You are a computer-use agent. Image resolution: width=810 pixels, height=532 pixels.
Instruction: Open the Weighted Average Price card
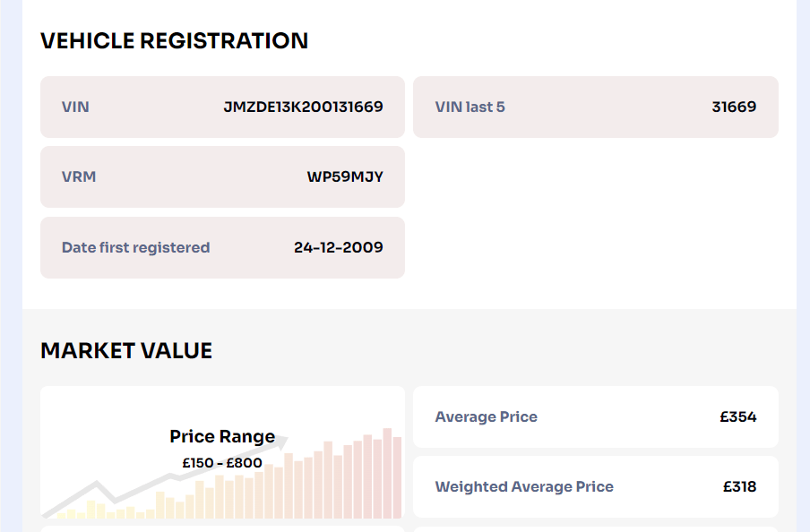pyautogui.click(x=596, y=486)
